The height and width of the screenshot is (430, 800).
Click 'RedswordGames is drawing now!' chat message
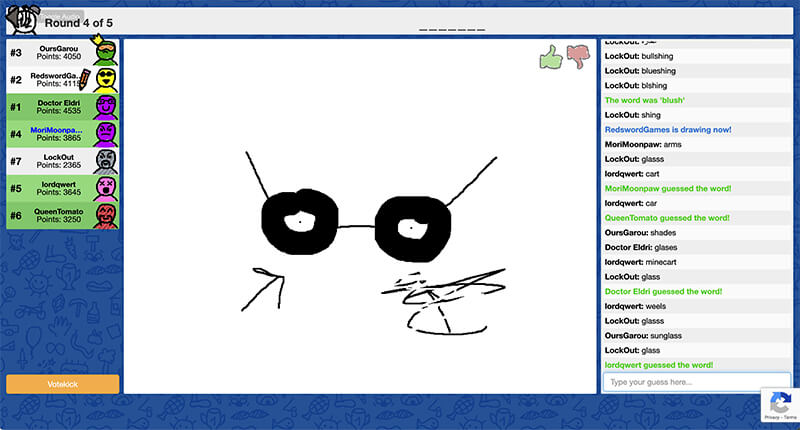click(667, 130)
